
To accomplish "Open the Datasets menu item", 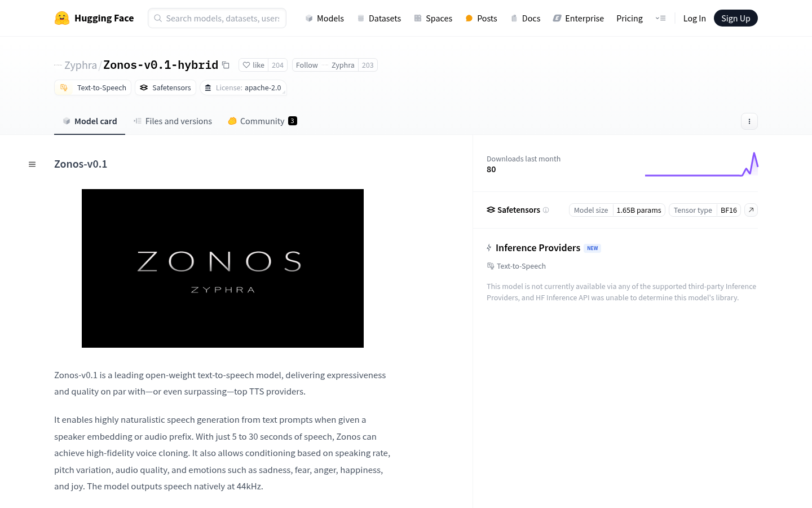I will pyautogui.click(x=379, y=18).
